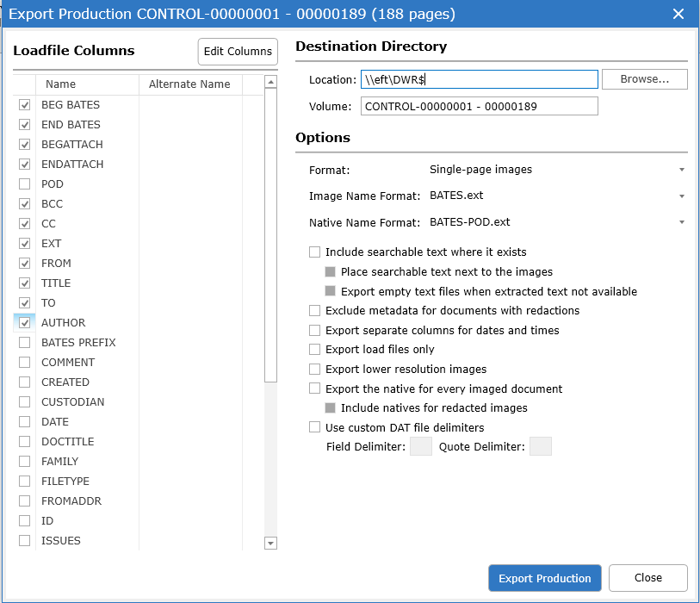The image size is (700, 603).
Task: Uncheck the BEG BATES column
Action: pos(25,105)
